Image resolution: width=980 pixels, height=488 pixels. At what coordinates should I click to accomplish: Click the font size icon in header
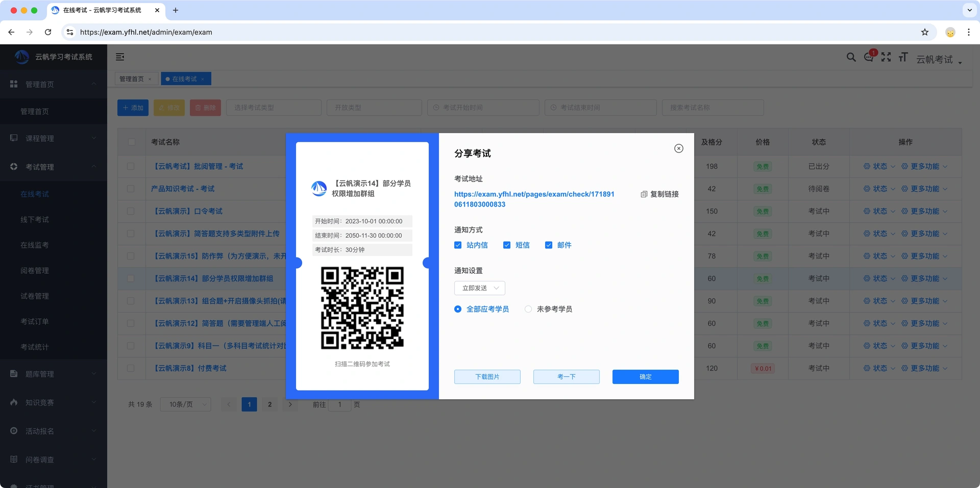[x=903, y=57]
